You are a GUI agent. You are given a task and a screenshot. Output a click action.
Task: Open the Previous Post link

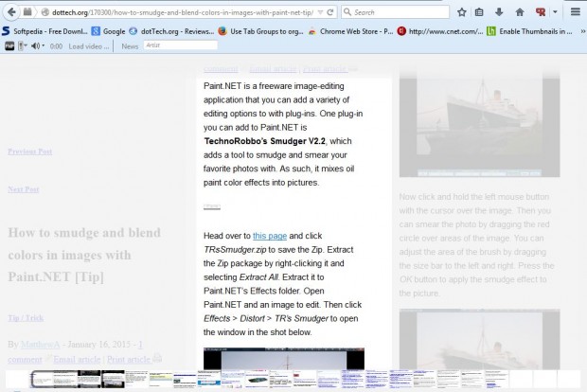[29, 151]
